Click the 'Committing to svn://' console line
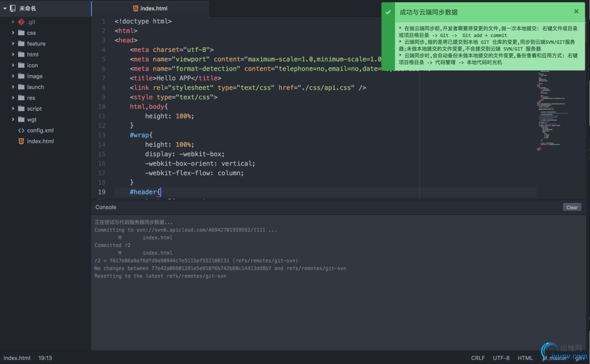 tap(186, 230)
